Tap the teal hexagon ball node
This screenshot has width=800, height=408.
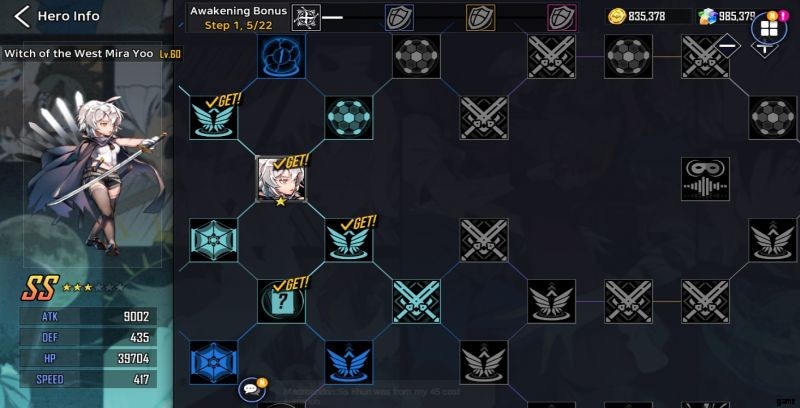348,118
